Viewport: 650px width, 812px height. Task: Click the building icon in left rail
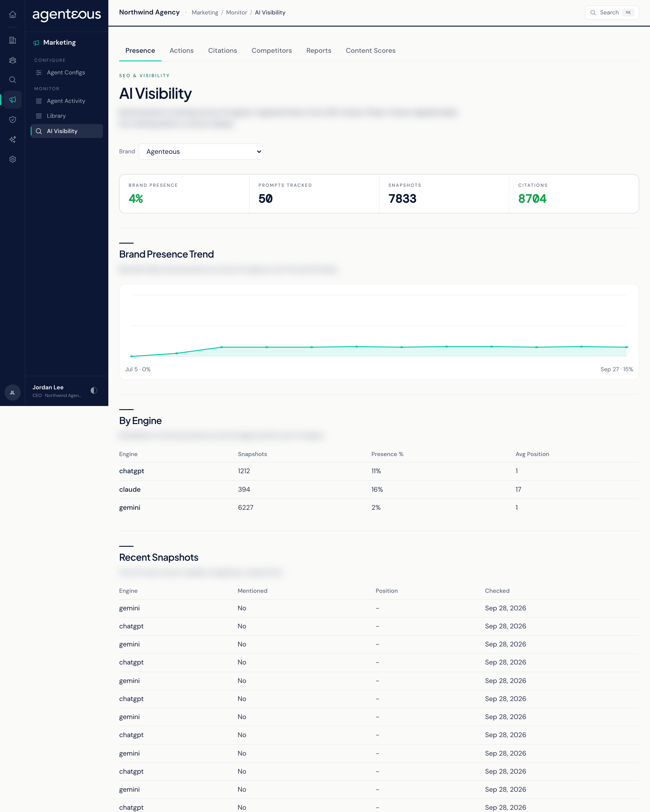pyautogui.click(x=12, y=40)
